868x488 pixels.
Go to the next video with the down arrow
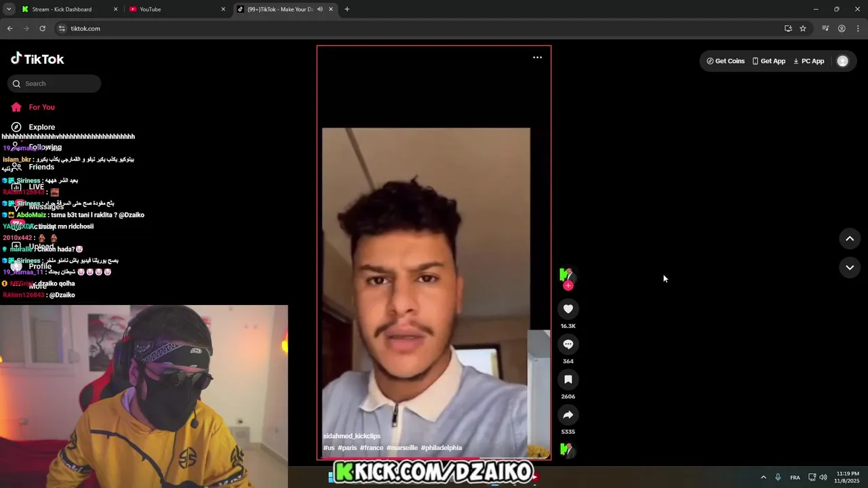click(x=850, y=268)
